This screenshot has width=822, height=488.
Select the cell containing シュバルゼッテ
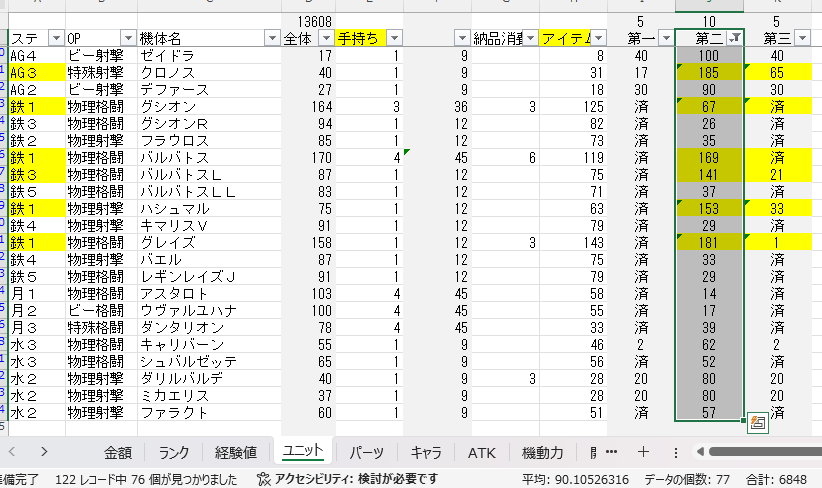point(209,362)
